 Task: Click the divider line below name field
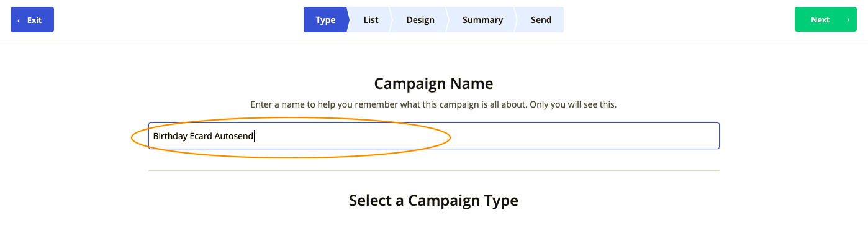point(433,170)
